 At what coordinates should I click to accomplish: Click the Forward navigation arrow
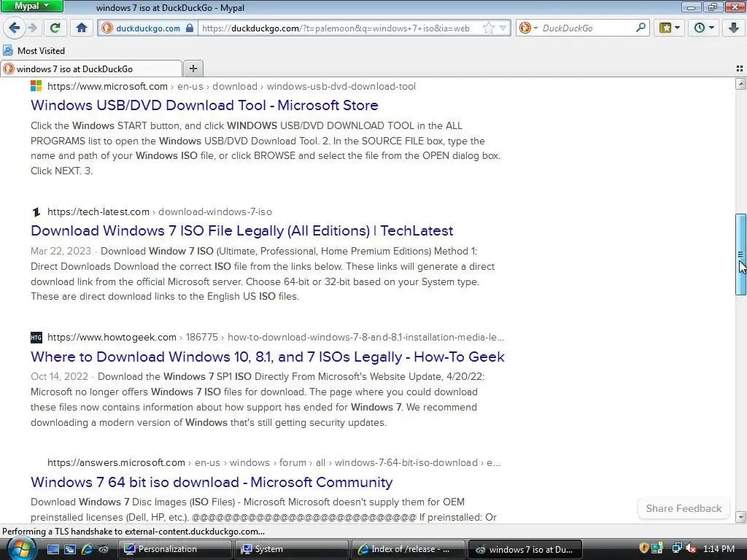pyautogui.click(x=33, y=28)
